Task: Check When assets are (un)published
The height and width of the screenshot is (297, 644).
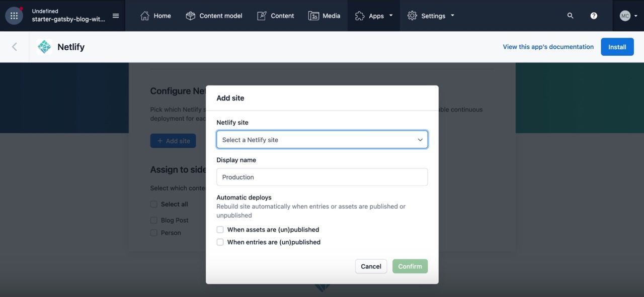Action: pos(220,230)
